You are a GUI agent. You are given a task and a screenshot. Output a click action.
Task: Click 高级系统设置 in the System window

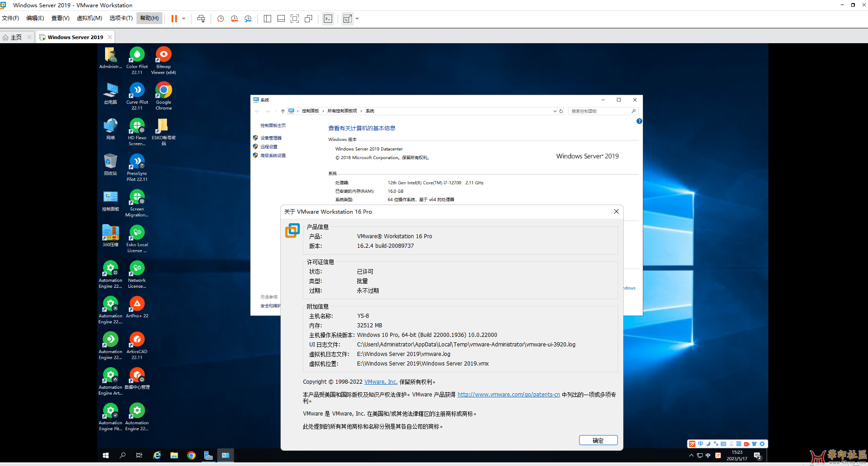[x=273, y=155]
